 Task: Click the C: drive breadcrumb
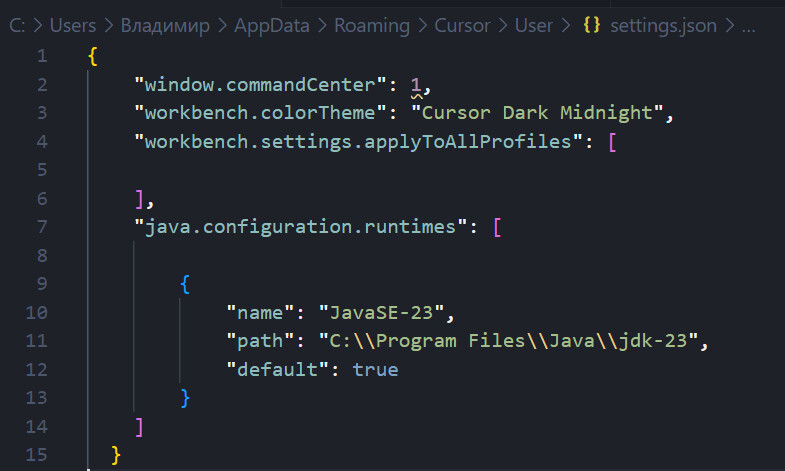[17, 26]
